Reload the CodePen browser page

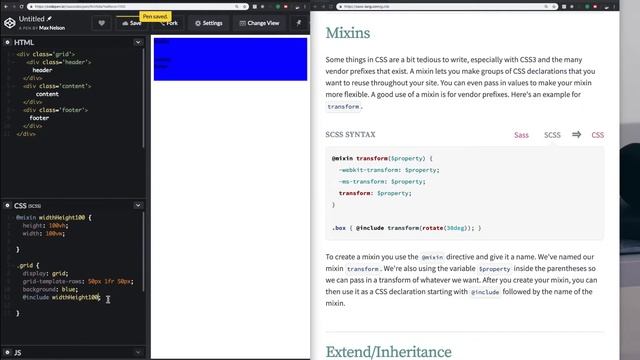(21, 7)
